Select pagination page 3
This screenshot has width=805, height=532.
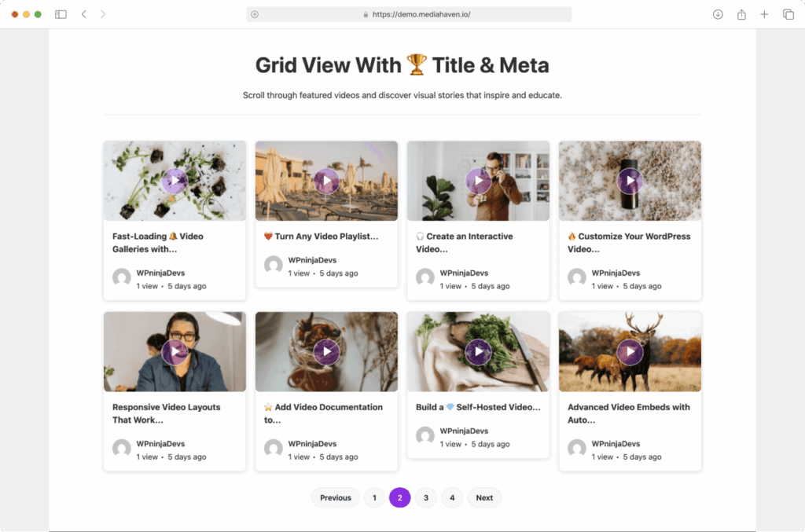(425, 497)
